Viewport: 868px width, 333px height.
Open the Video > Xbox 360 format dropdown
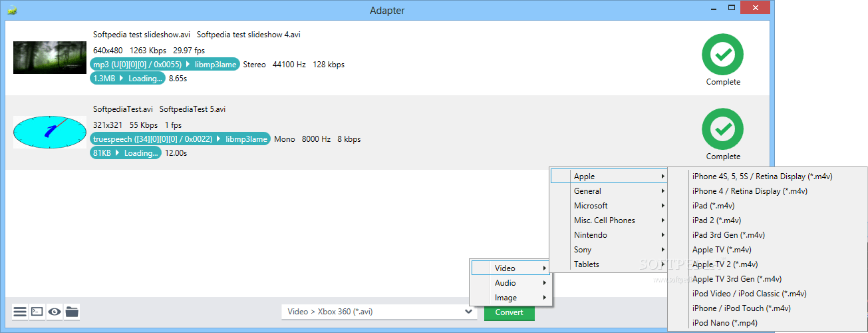(379, 312)
